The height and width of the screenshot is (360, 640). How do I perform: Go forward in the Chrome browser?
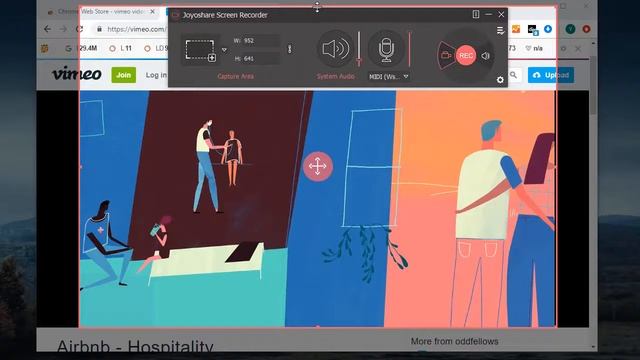(63, 29)
